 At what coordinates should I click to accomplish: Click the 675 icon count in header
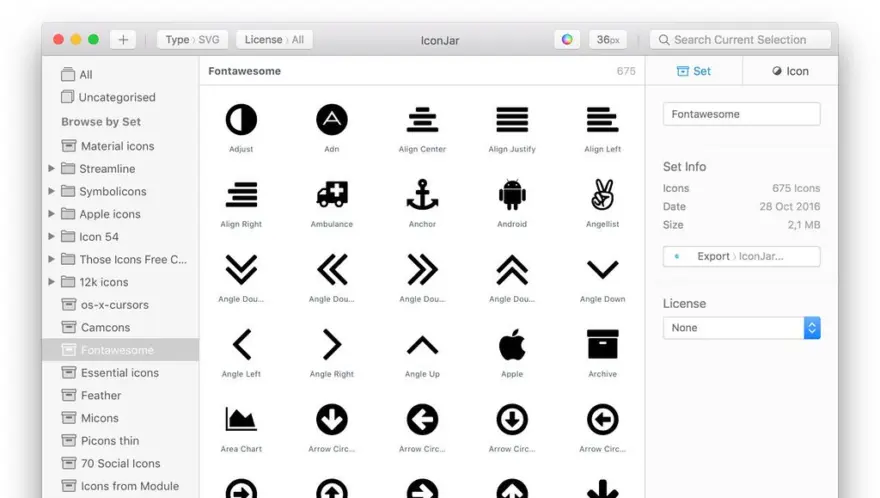(626, 71)
